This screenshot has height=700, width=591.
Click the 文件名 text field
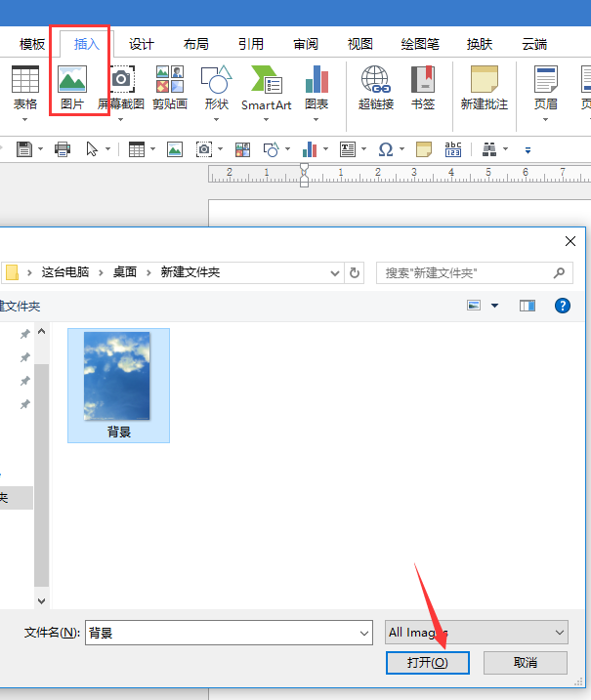coord(229,633)
